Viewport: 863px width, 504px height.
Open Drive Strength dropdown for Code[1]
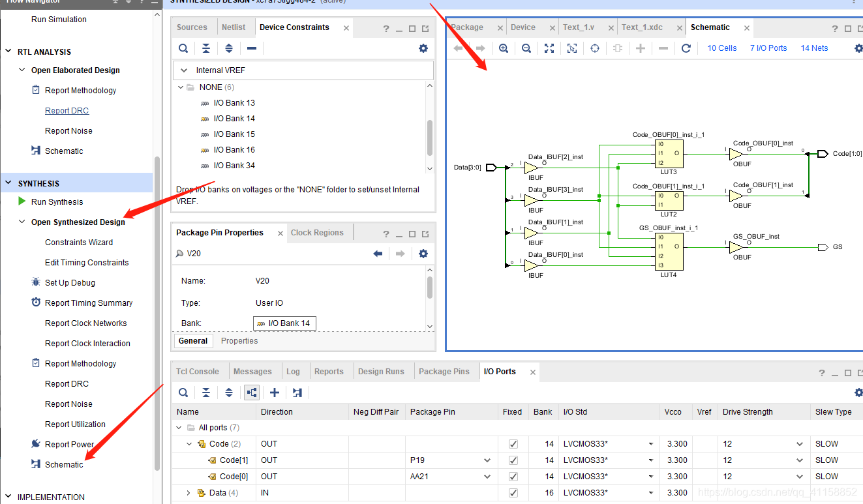pyautogui.click(x=800, y=460)
